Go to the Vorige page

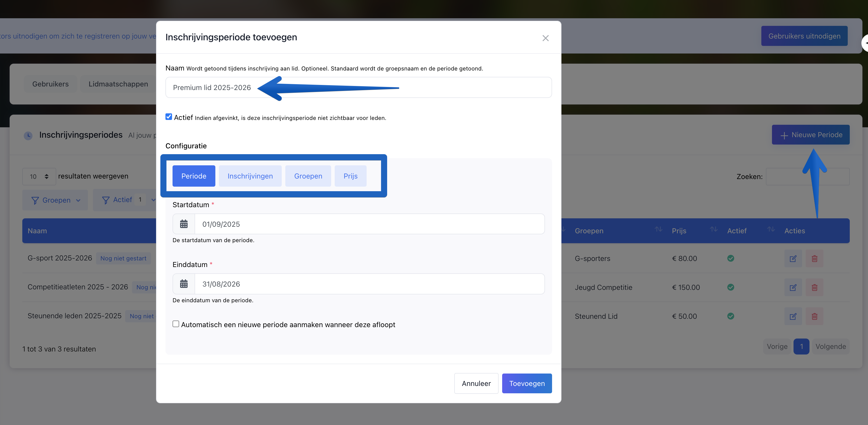[x=777, y=346]
